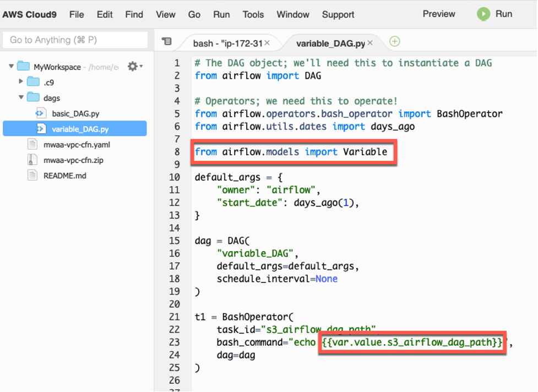Expand the .c9 folder
538x392 pixels.
tap(21, 82)
